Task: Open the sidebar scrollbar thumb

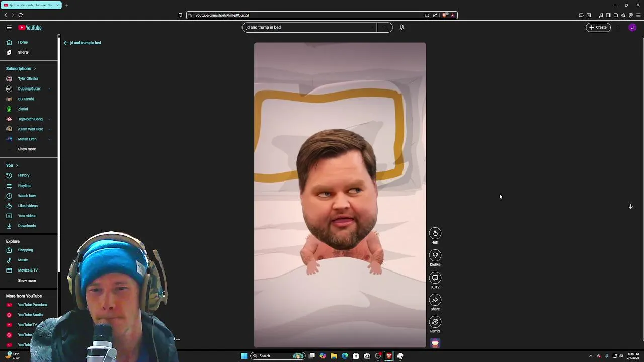Action: point(59,155)
